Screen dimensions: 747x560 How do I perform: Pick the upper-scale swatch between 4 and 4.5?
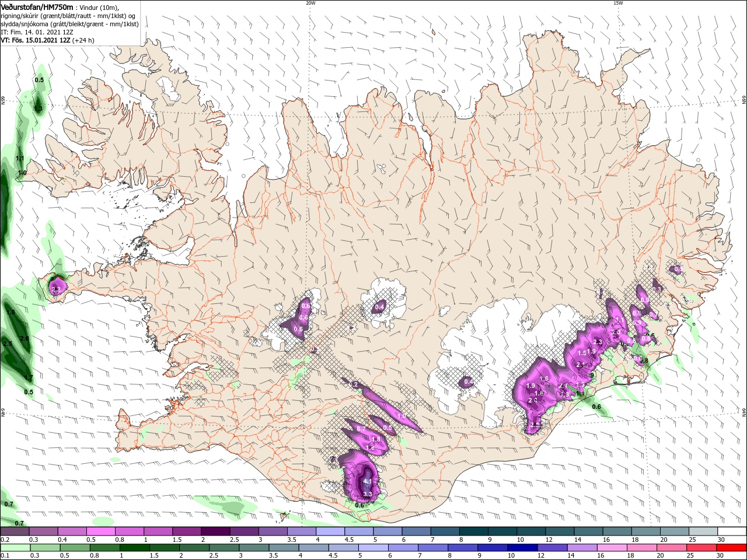pos(330,531)
